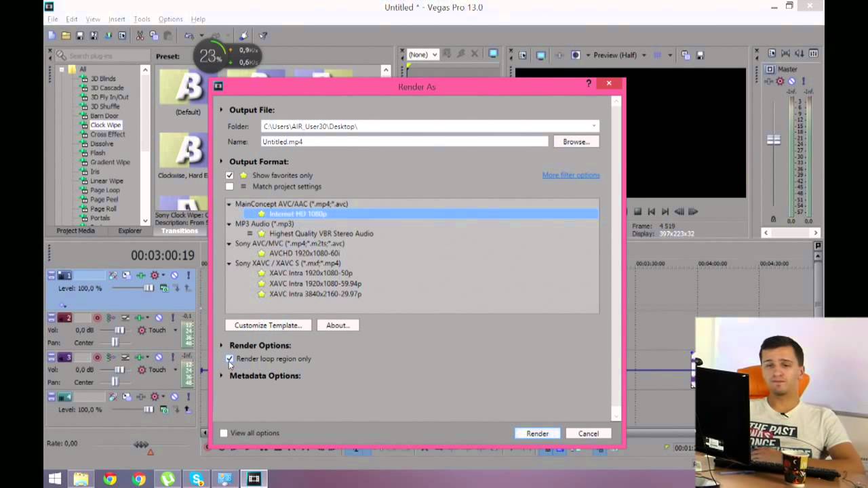Click Save Snapshot to File icon
The width and height of the screenshot is (868, 488).
(701, 55)
